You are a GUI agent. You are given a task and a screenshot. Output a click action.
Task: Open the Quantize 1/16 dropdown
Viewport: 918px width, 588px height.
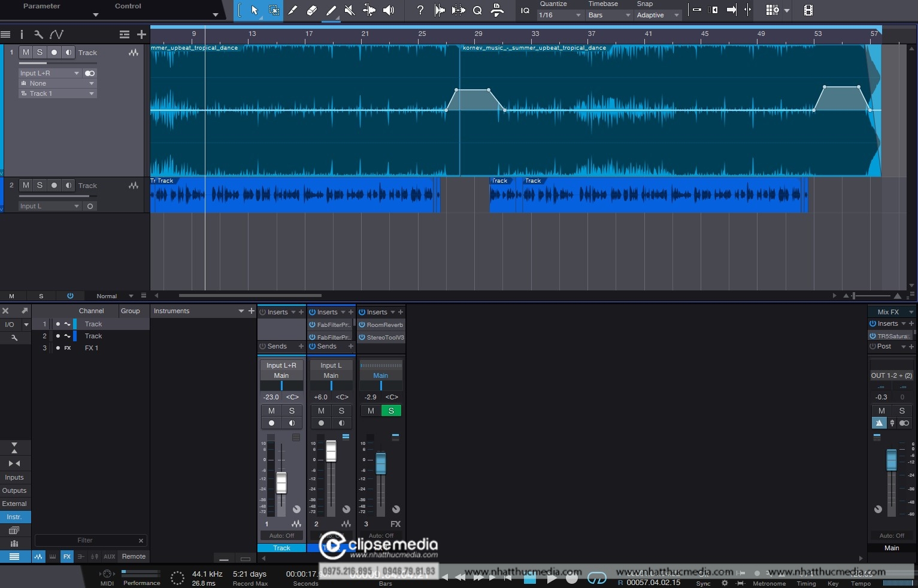click(x=560, y=15)
